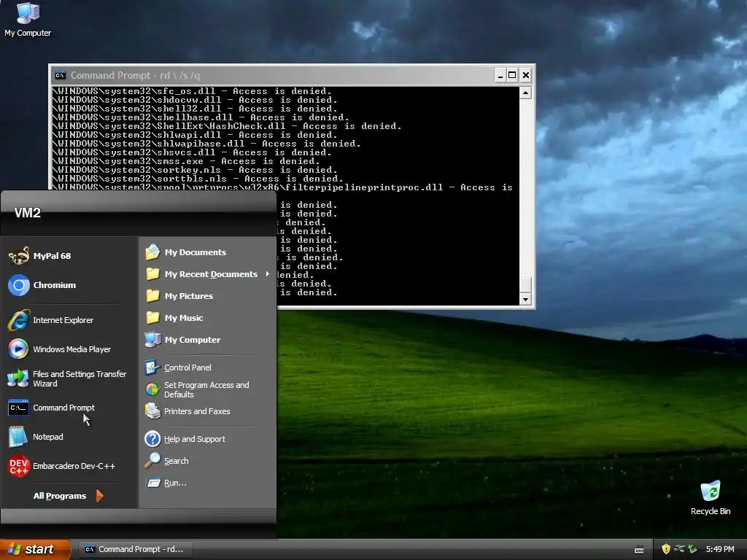Open My Computer from the Start menu

[183, 340]
